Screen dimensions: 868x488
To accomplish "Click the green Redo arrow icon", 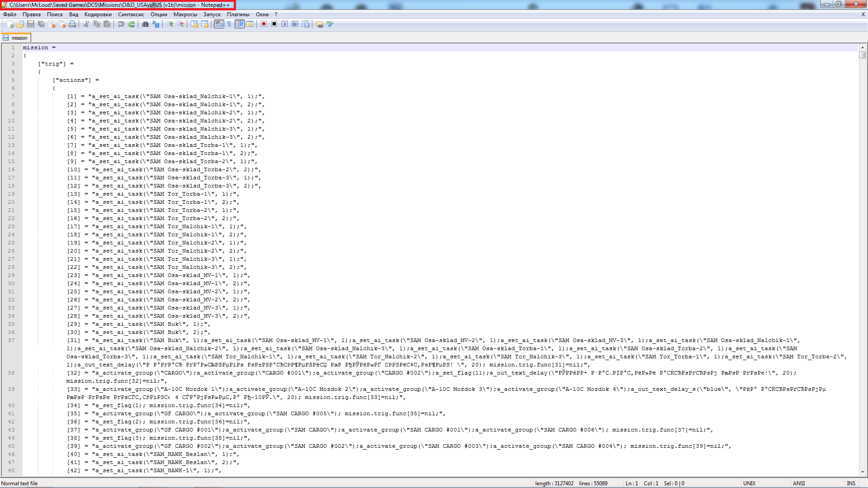I will click(x=132, y=24).
